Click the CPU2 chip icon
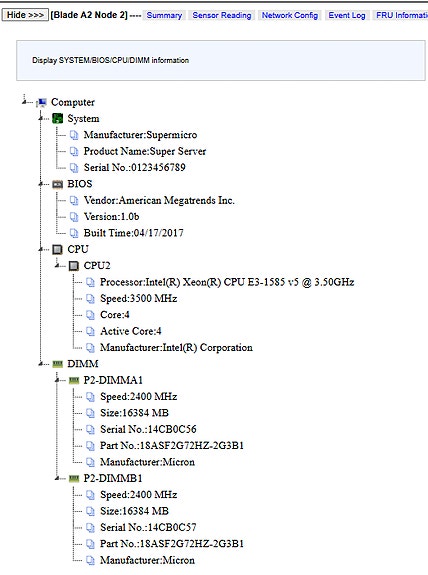The height and width of the screenshot is (575, 428). 74,265
